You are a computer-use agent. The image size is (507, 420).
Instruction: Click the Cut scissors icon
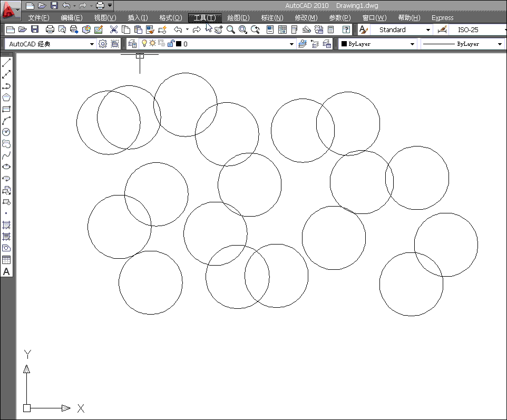[x=113, y=30]
